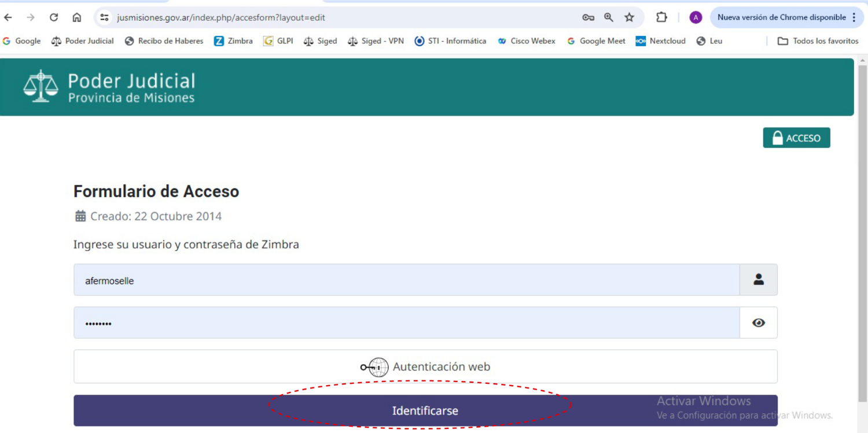Open STI - Informática bookmark
868x433 pixels.
[450, 41]
